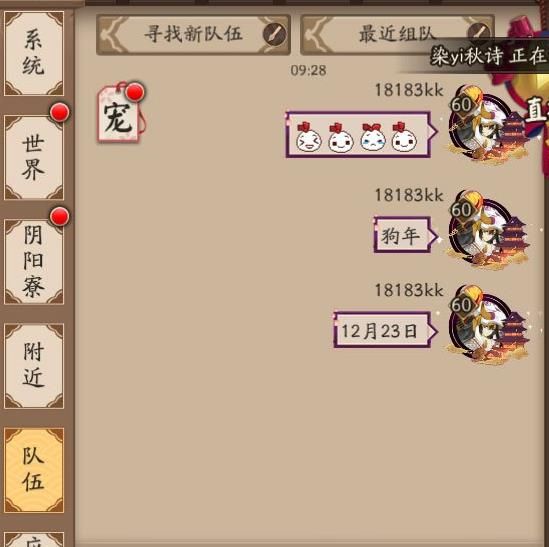Viewport: 549px width, 547px height.
Task: Select the highlighted 队伍 team tab
Action: pos(34,470)
